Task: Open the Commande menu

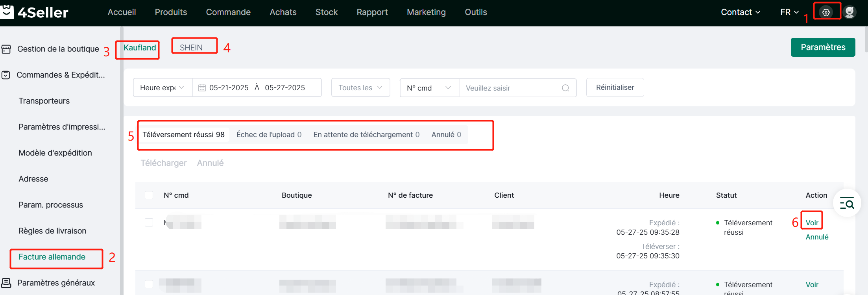Action: [x=228, y=12]
